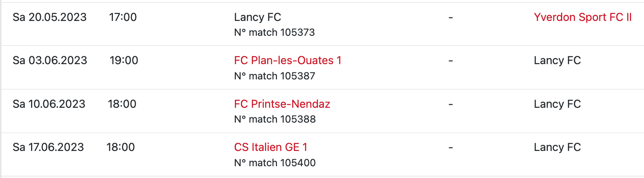
Task: Click the score dash of the CS Italien match
Action: pos(451,147)
